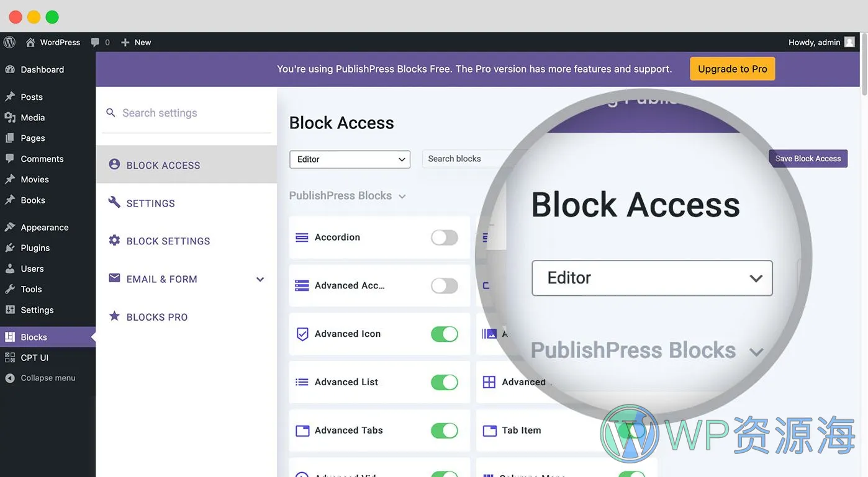The height and width of the screenshot is (477, 868).
Task: Enable the Accordion block toggle
Action: (445, 237)
